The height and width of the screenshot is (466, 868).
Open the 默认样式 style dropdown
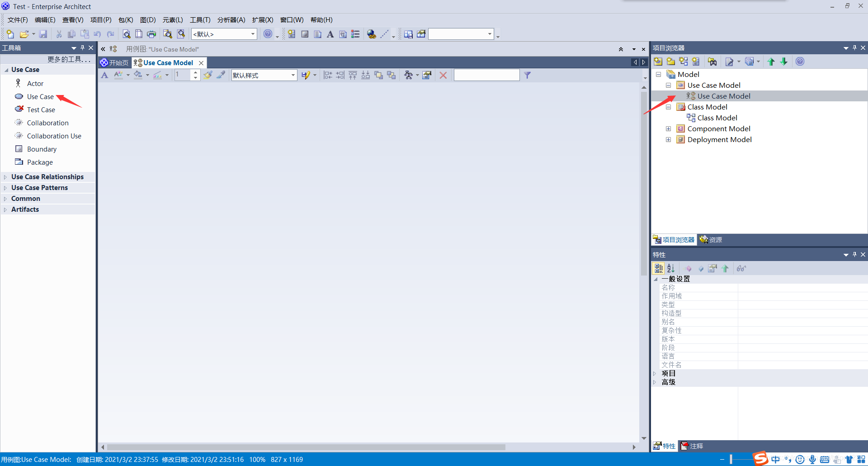(x=293, y=75)
